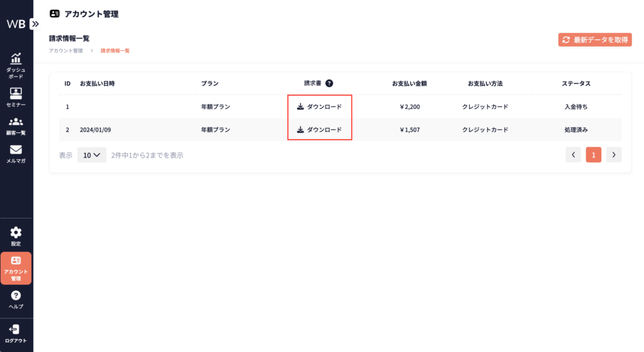Image resolution: width=644 pixels, height=352 pixels.
Task: Go to previous page with left chevron
Action: pos(573,155)
